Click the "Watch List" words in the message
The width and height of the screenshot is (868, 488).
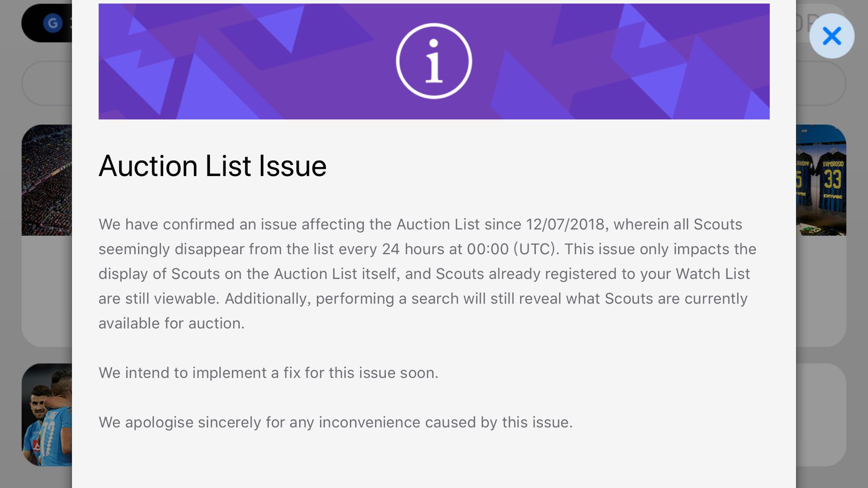713,274
